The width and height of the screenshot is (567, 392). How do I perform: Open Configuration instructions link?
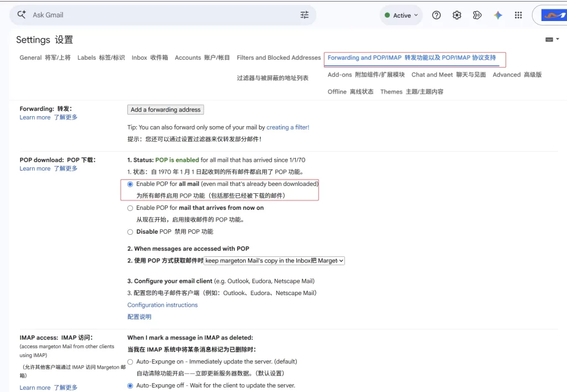[162, 305]
